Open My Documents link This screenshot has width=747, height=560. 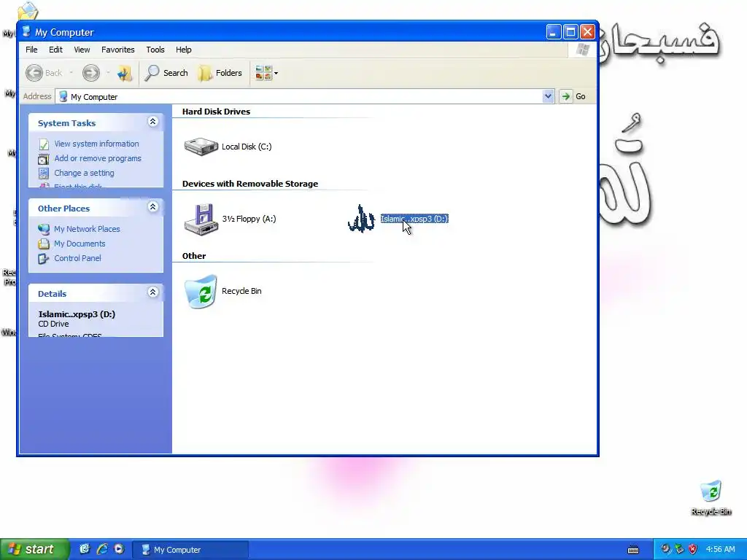(x=80, y=244)
